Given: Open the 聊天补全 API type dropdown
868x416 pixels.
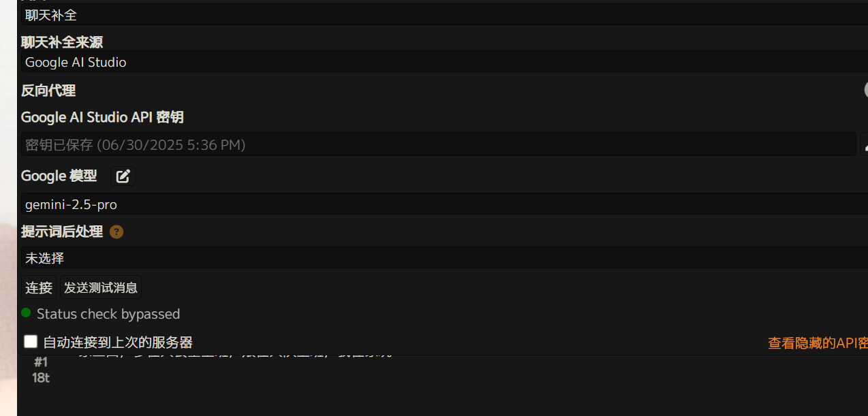Looking at the screenshot, I should click(x=443, y=15).
